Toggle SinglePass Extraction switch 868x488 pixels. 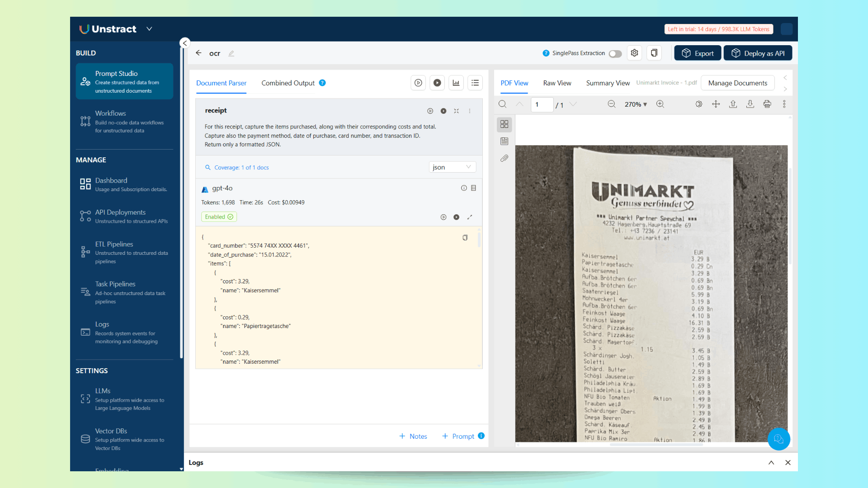615,54
